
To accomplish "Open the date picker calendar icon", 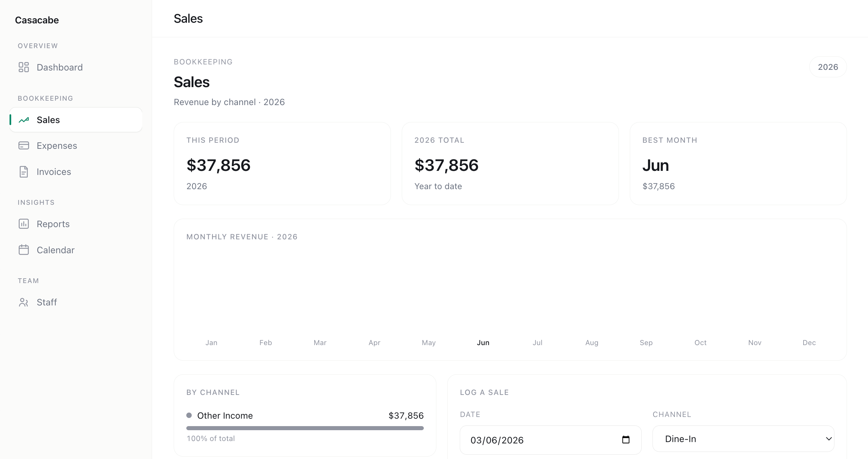I will click(626, 440).
